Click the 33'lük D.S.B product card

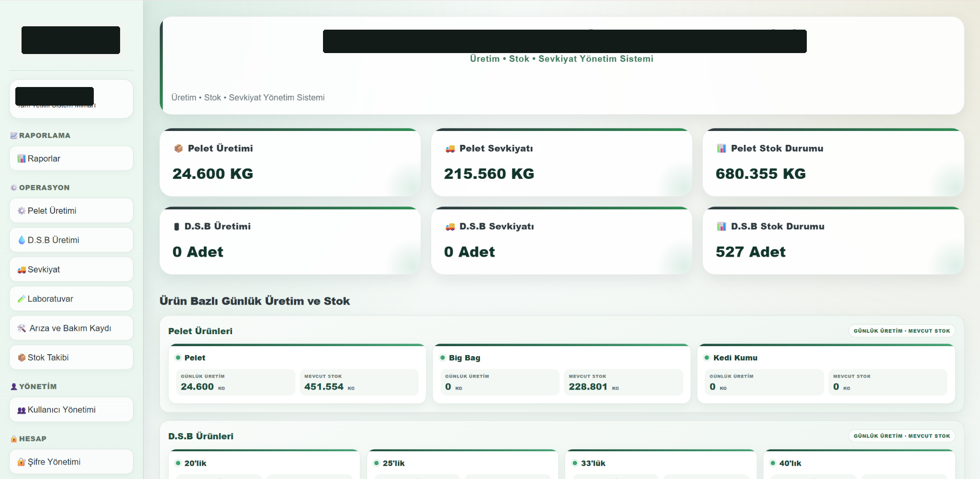pyautogui.click(x=661, y=464)
